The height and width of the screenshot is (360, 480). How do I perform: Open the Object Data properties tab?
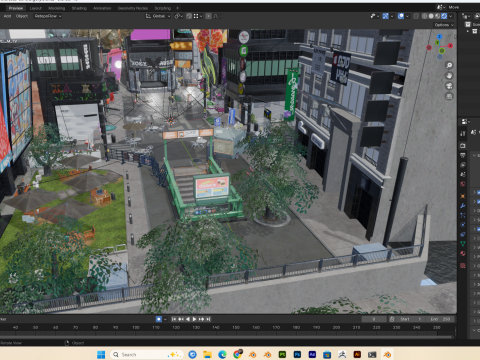(x=463, y=244)
